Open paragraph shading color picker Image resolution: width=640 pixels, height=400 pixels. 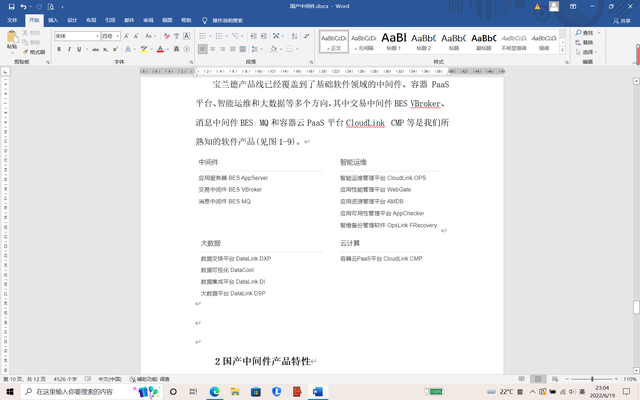[x=273, y=49]
